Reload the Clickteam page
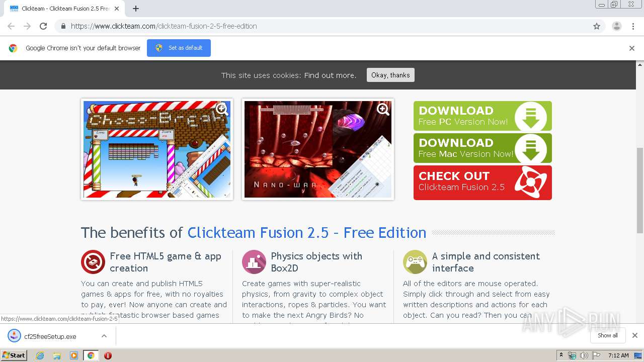This screenshot has width=644, height=362. pyautogui.click(x=43, y=26)
